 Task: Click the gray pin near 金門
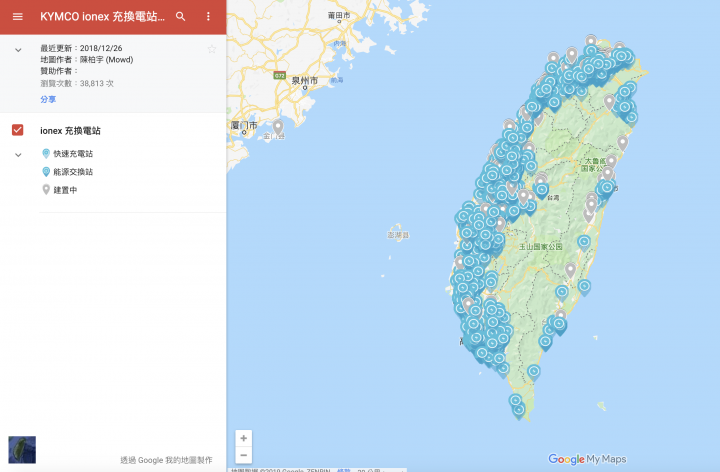(x=278, y=127)
